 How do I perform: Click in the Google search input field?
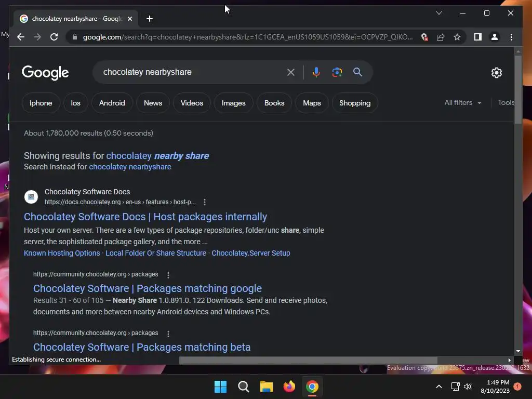tap(192, 72)
